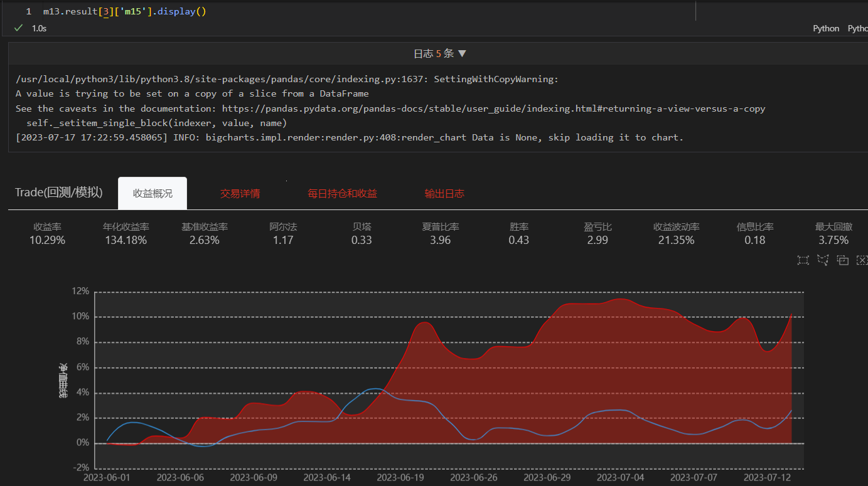The width and height of the screenshot is (868, 486).
Task: Select the rectangle brush selection tool
Action: [803, 260]
